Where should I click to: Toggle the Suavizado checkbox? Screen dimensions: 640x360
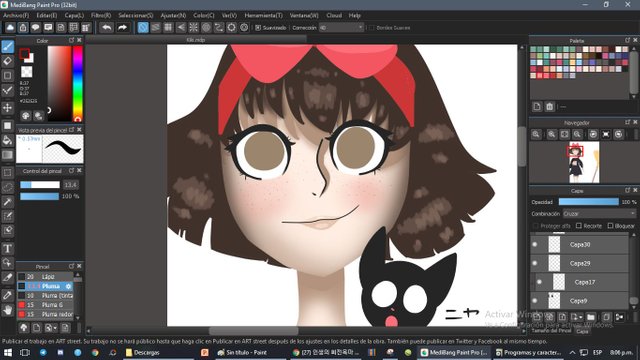pos(258,28)
